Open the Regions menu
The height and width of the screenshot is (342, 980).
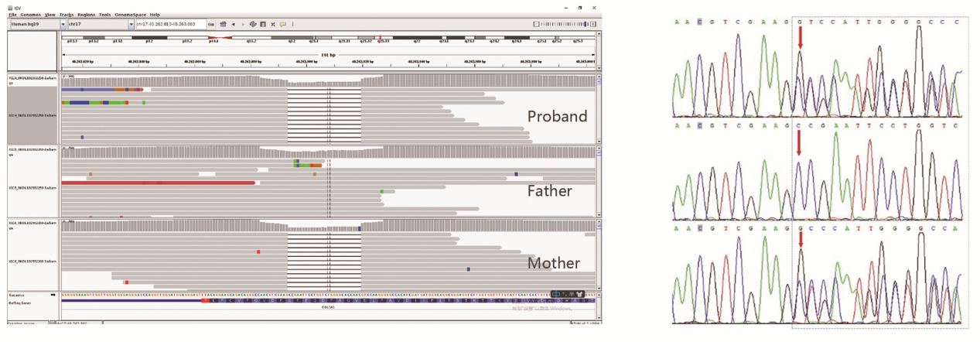[x=86, y=15]
